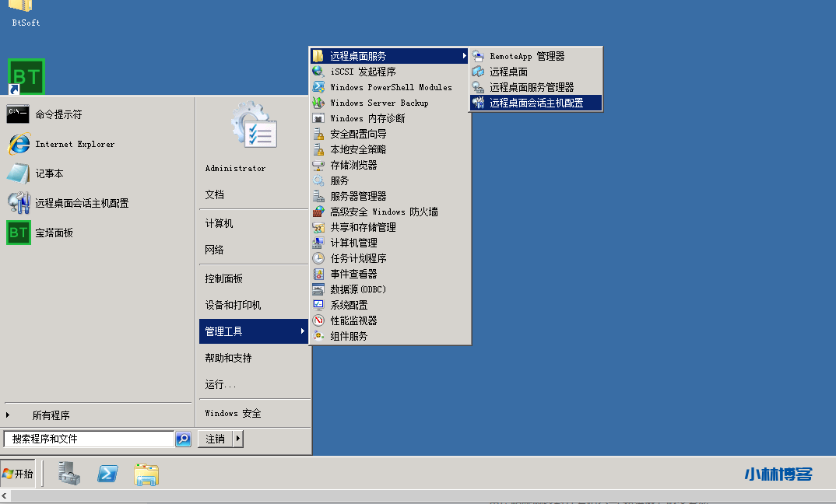Click the Server Manager taskbar icon
Viewport: 836px width, 504px height.
tap(68, 474)
